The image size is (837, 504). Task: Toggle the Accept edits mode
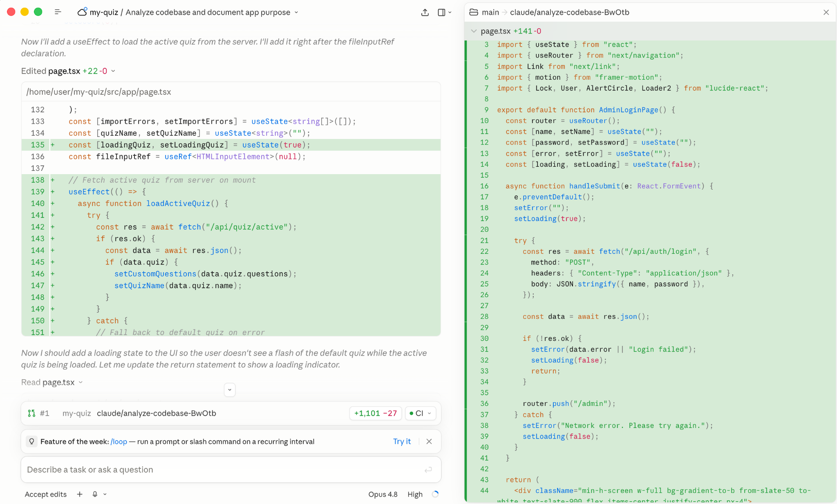coord(46,494)
